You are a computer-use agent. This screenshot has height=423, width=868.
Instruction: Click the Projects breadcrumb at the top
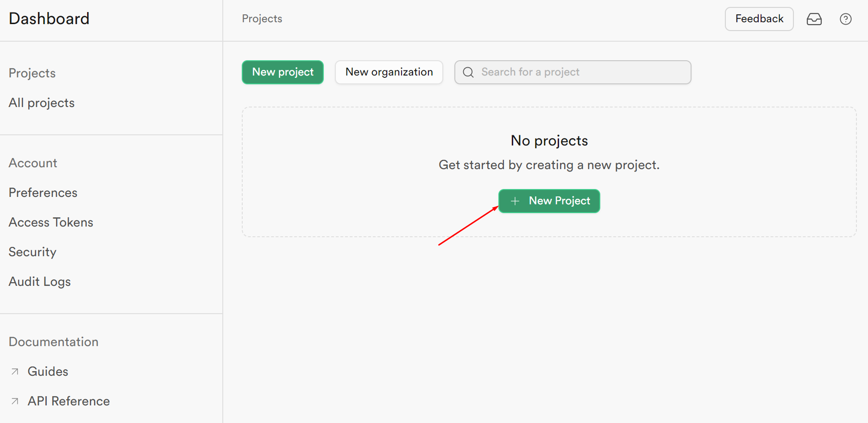point(261,19)
